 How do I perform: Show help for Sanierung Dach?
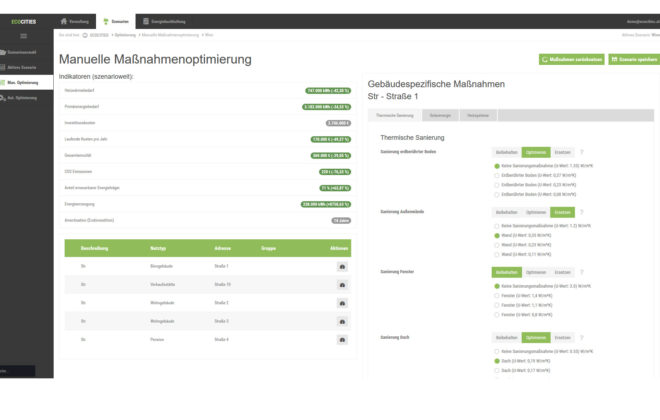[x=582, y=338]
